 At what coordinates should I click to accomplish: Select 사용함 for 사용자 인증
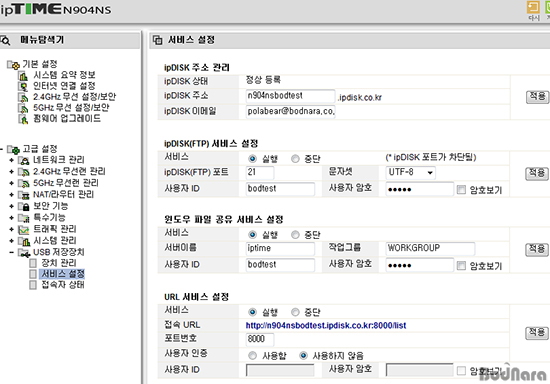point(252,356)
